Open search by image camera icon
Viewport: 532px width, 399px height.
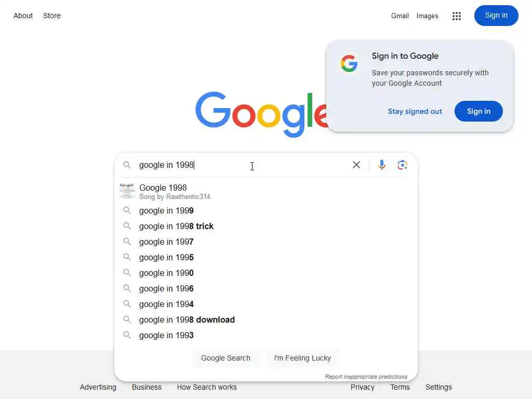(402, 165)
